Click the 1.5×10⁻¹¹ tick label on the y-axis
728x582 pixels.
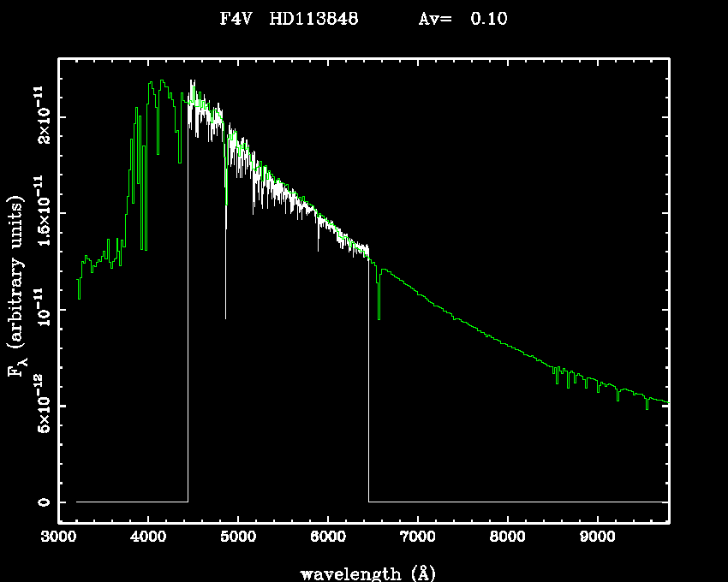(x=41, y=211)
